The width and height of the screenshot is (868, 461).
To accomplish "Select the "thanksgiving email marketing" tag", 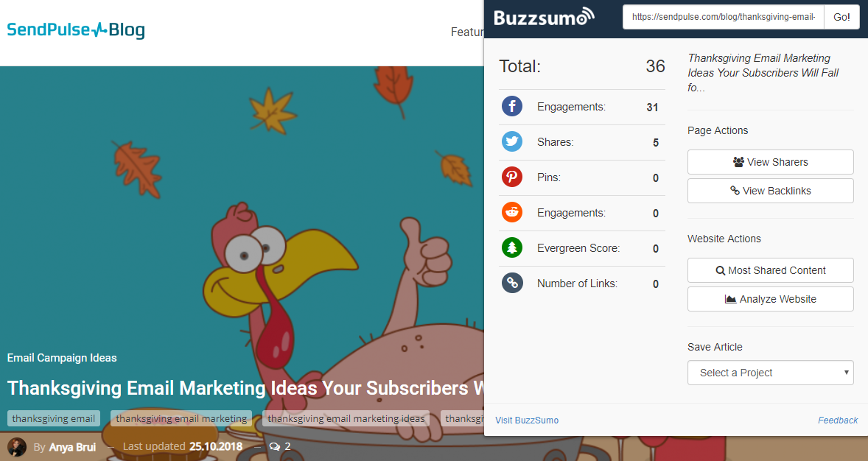I will (x=181, y=418).
